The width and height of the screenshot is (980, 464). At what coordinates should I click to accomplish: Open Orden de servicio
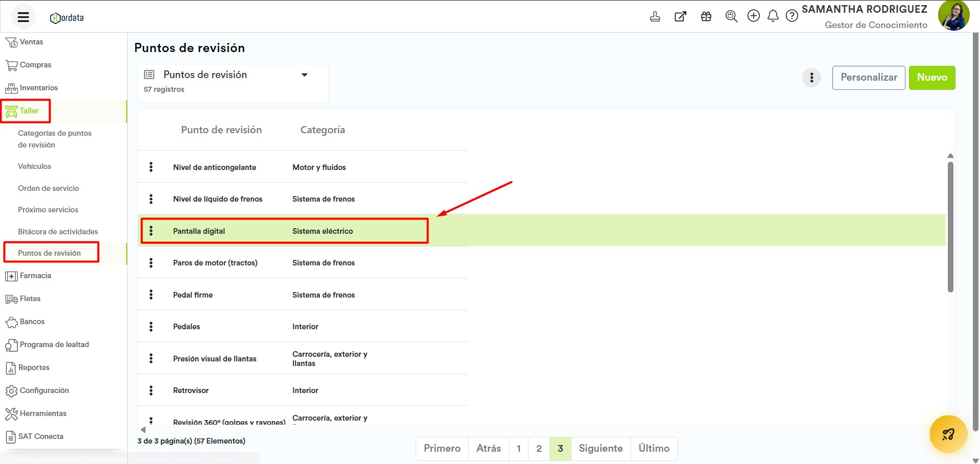click(49, 188)
